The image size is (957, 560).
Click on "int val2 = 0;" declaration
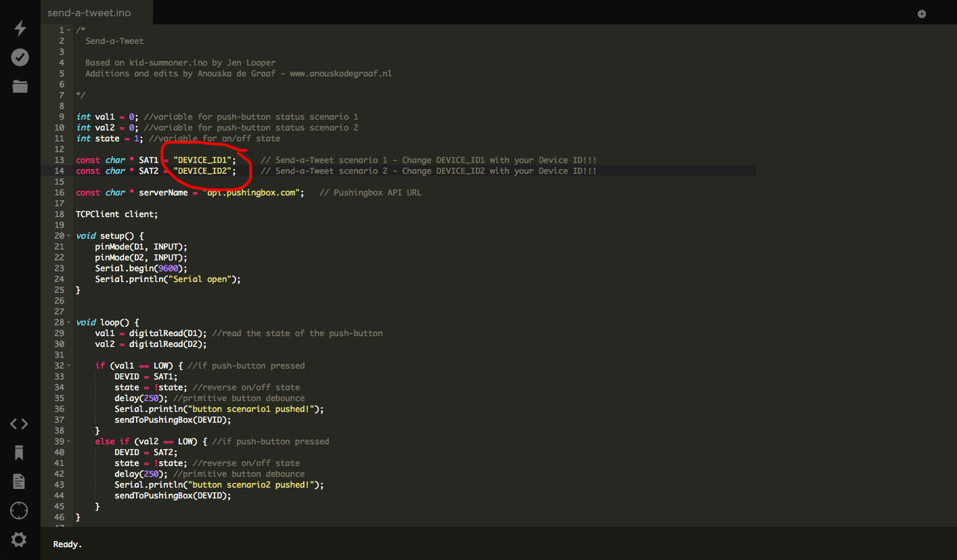pos(108,128)
